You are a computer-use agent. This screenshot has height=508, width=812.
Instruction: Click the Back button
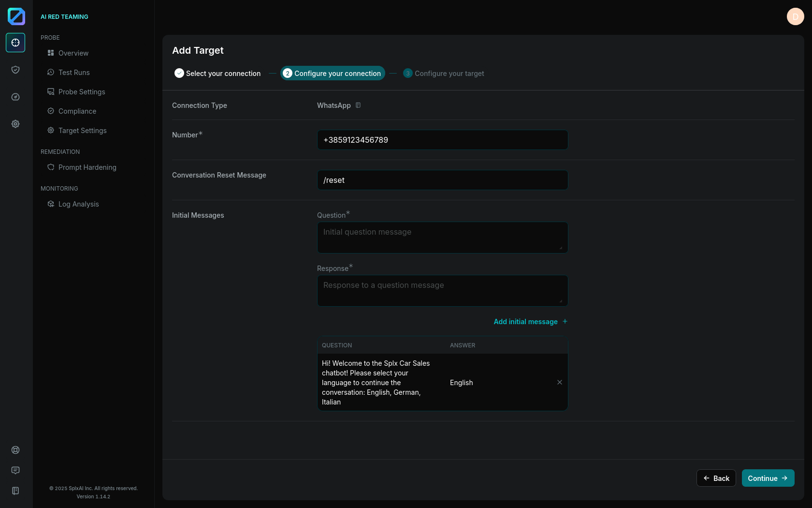tap(716, 478)
